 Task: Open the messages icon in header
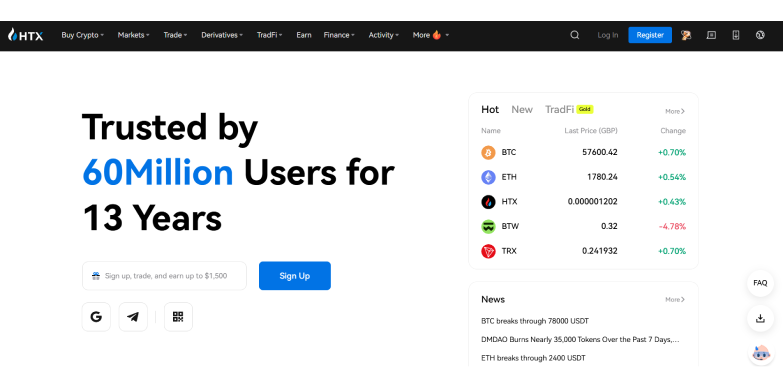(x=711, y=35)
